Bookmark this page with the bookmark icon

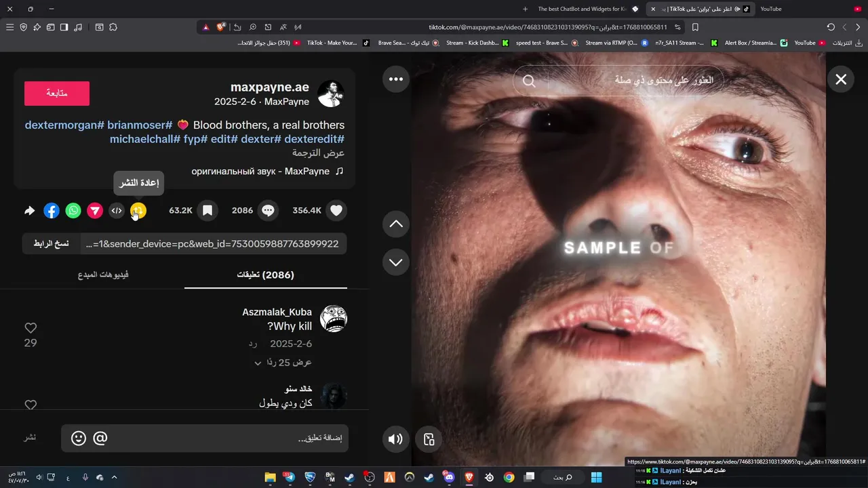pyautogui.click(x=695, y=27)
